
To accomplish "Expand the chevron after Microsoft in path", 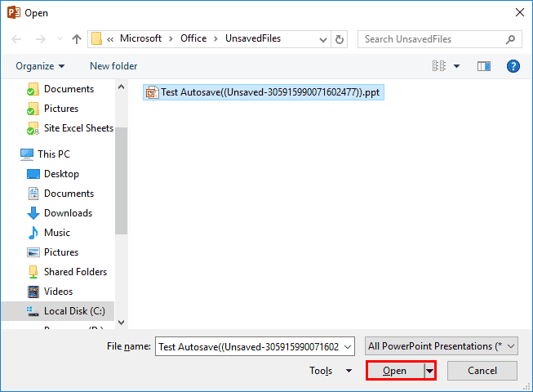I will click(x=171, y=39).
